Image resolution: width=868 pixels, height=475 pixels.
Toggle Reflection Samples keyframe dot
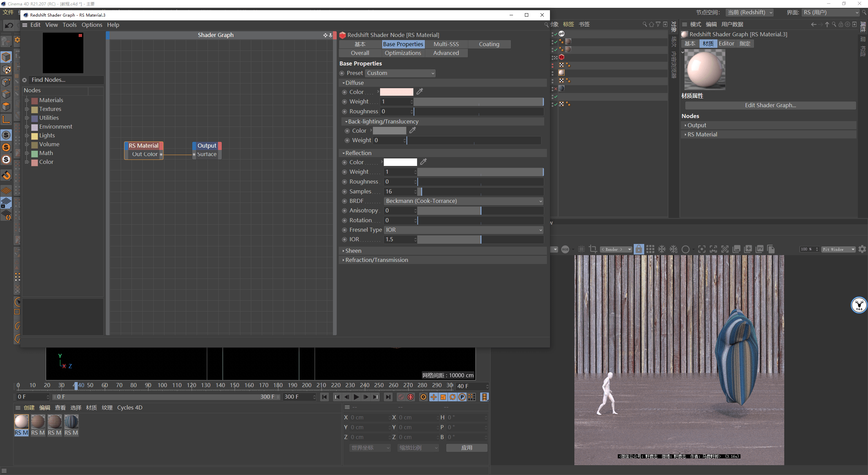pos(344,192)
